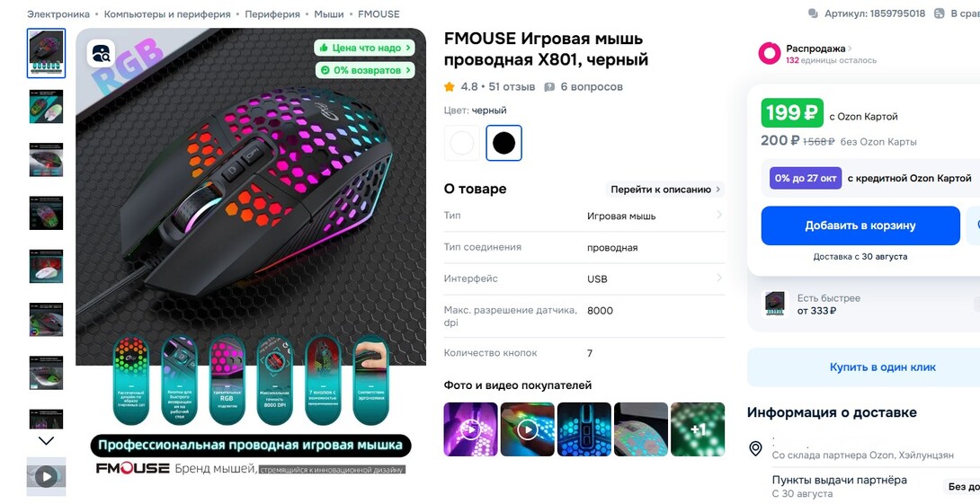Click the pink Распродажа sale circle icon
Screen dimensions: 980x504
(770, 54)
